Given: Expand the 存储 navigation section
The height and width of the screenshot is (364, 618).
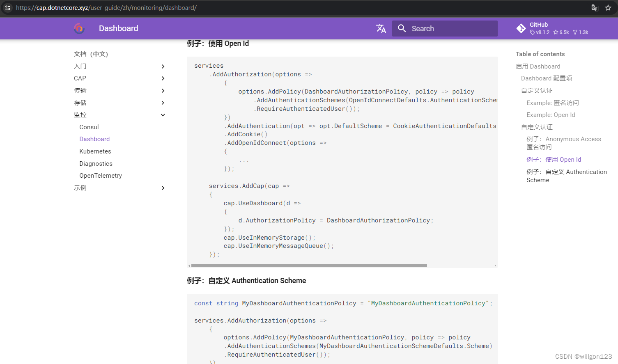Looking at the screenshot, I should click(x=163, y=103).
